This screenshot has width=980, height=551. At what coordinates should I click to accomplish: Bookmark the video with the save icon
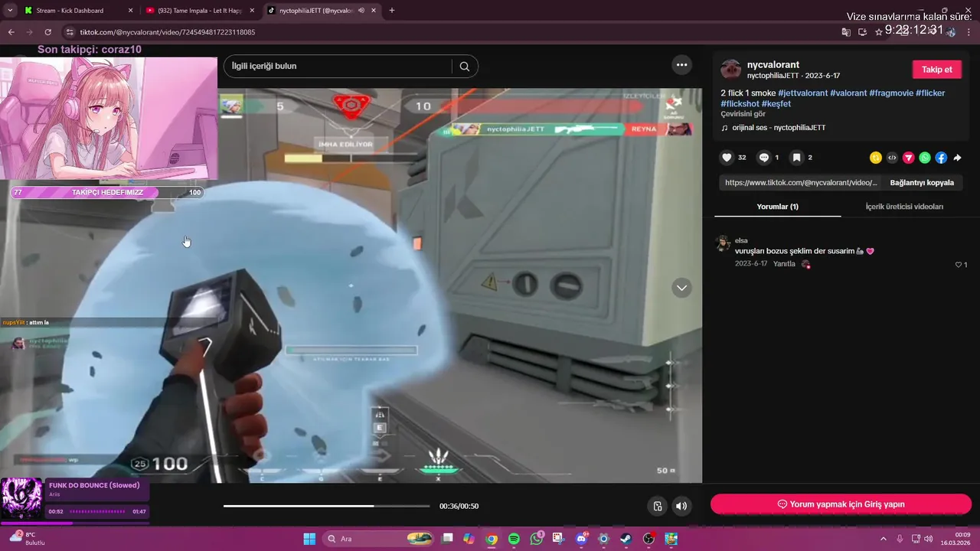tap(797, 158)
